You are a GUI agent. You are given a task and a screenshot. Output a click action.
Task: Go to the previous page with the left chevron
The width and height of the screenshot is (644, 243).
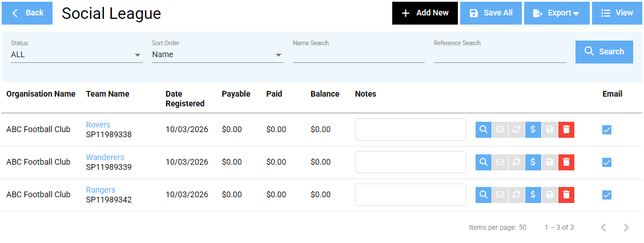tap(603, 228)
